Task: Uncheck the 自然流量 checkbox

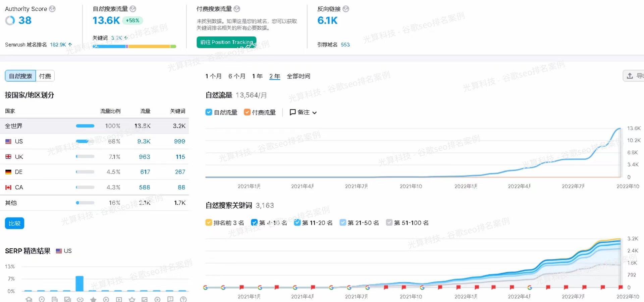Action: [x=209, y=112]
